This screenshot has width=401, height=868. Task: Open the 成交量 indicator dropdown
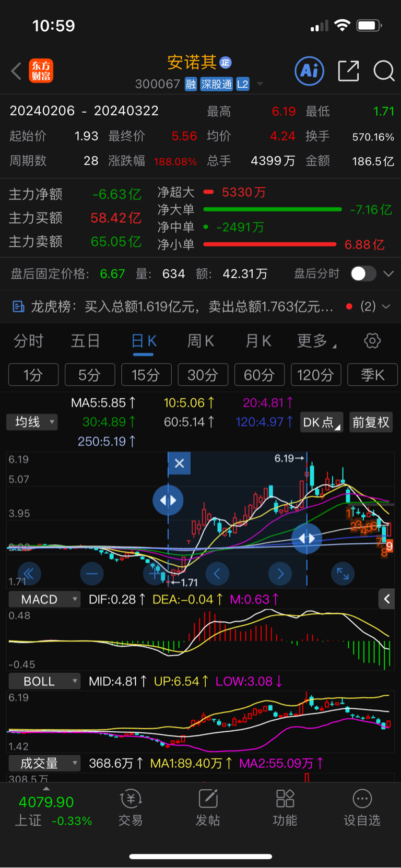[44, 763]
